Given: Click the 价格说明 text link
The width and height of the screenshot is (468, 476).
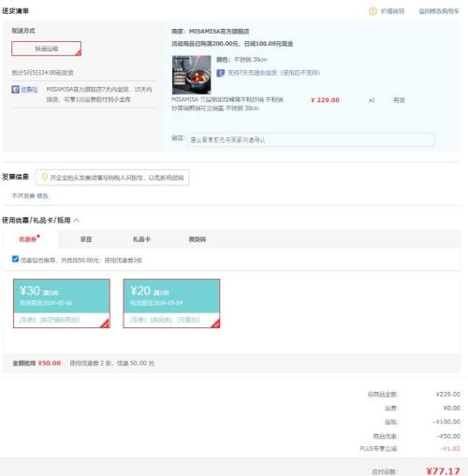Looking at the screenshot, I should (392, 11).
